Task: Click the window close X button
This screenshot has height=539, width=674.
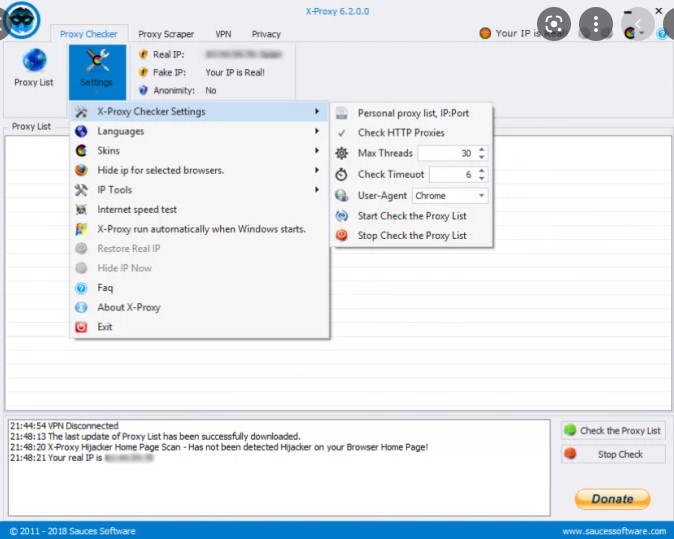Action: pyautogui.click(x=659, y=11)
